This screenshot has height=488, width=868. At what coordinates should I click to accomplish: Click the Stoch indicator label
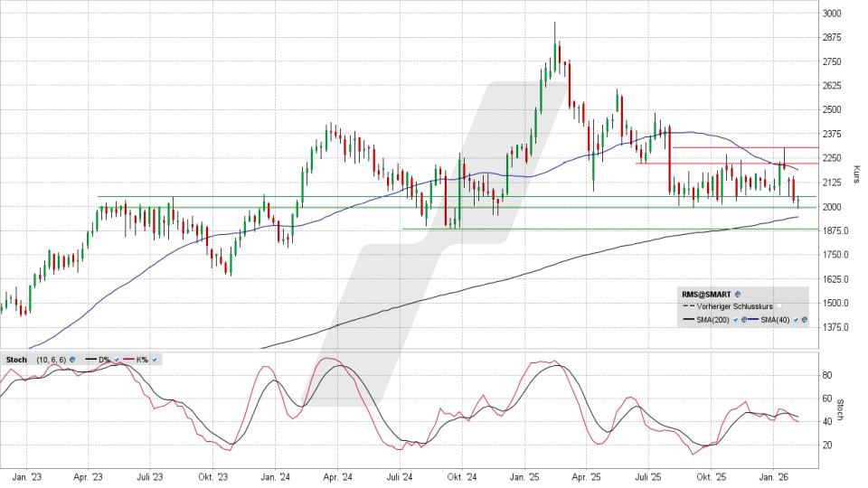(x=16, y=361)
